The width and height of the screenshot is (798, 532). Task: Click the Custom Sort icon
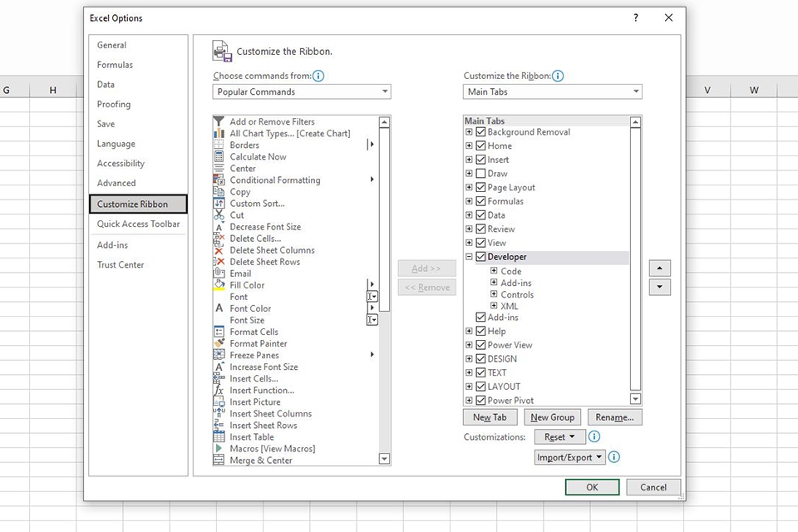(219, 204)
